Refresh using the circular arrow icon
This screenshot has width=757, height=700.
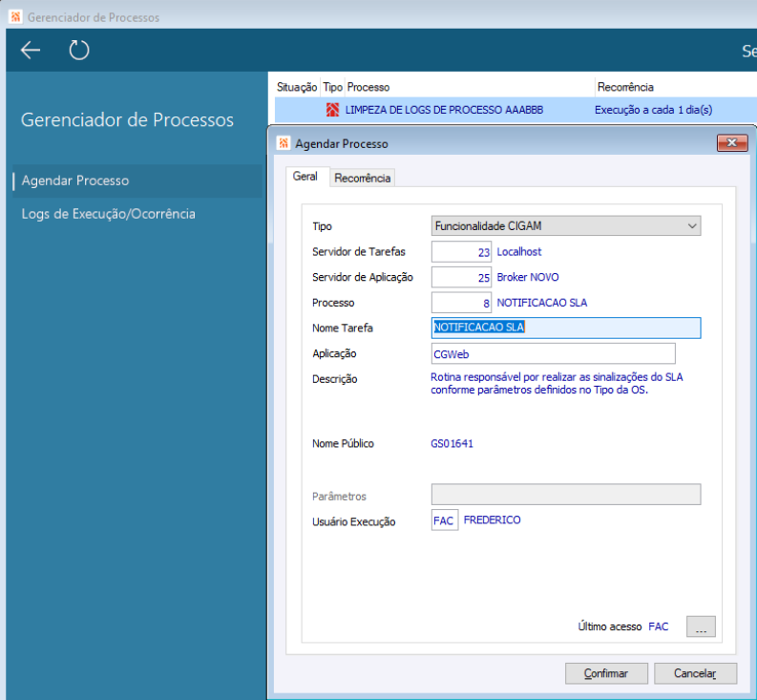[78, 51]
